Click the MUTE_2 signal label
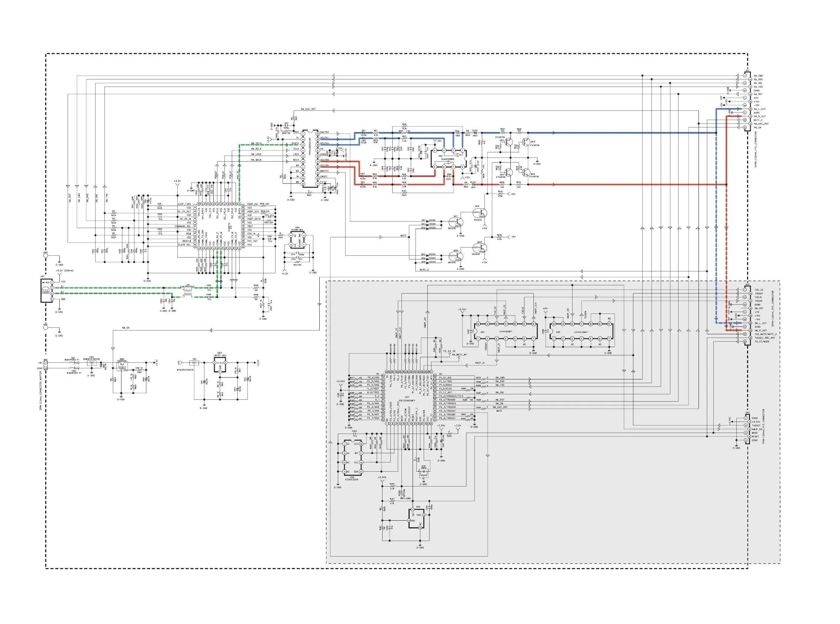This screenshot has width=840, height=624. coord(424,270)
